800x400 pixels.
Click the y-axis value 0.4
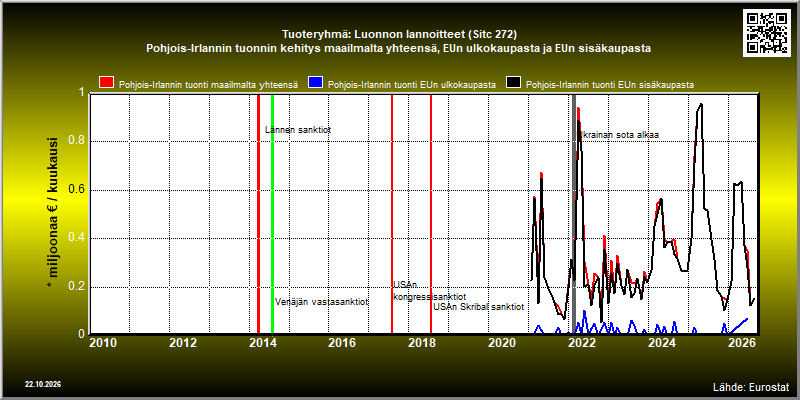pos(78,238)
